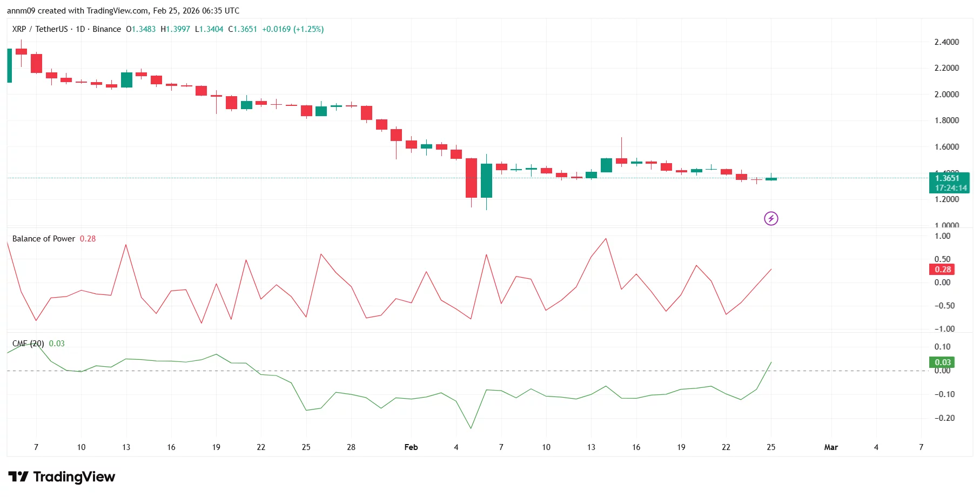Click the bar countdown timer 17:24:14

point(951,188)
